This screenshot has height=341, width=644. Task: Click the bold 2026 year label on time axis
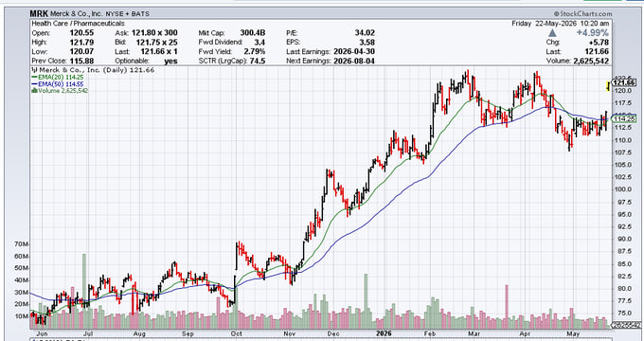point(384,333)
